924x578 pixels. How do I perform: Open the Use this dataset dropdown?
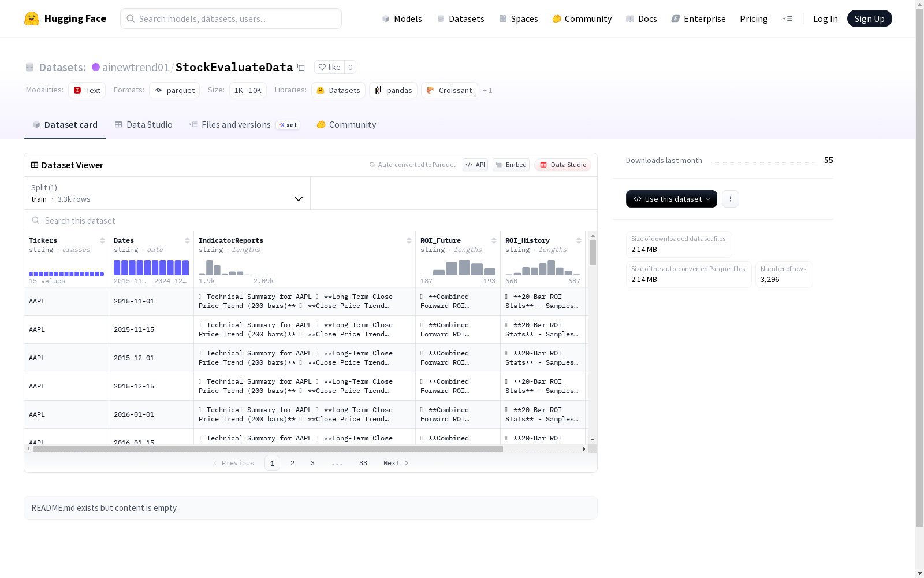pos(672,199)
